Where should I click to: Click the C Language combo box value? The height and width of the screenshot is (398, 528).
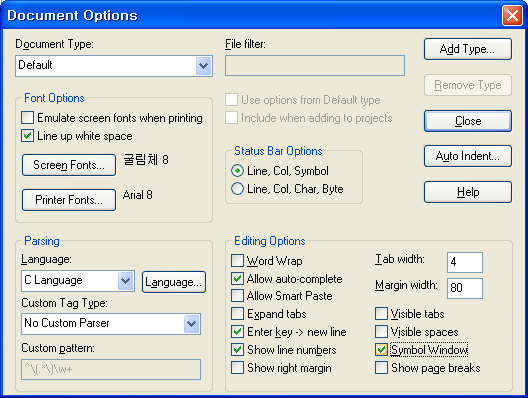point(53,280)
